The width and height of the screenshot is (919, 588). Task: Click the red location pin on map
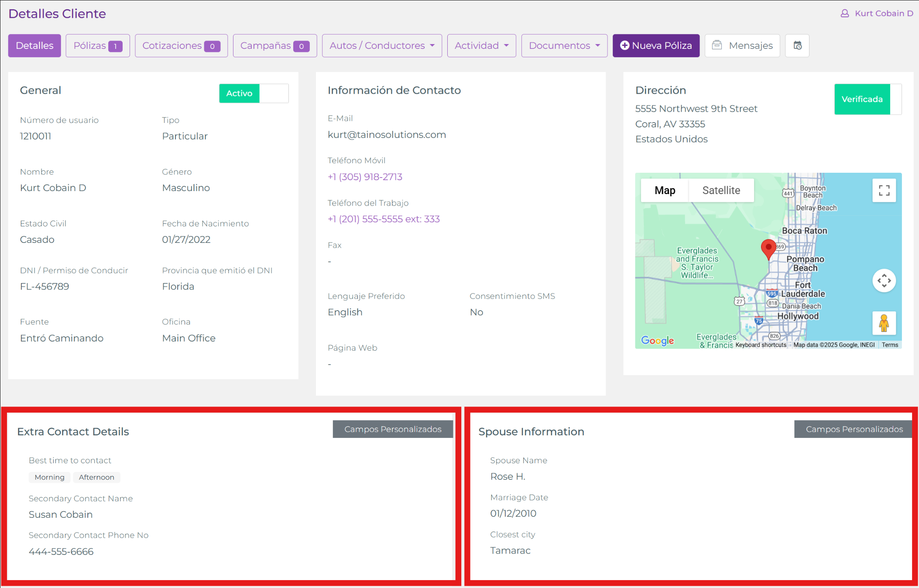pos(768,249)
